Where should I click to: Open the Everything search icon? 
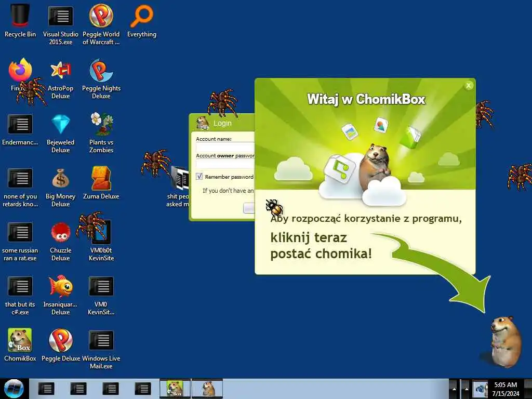click(142, 20)
